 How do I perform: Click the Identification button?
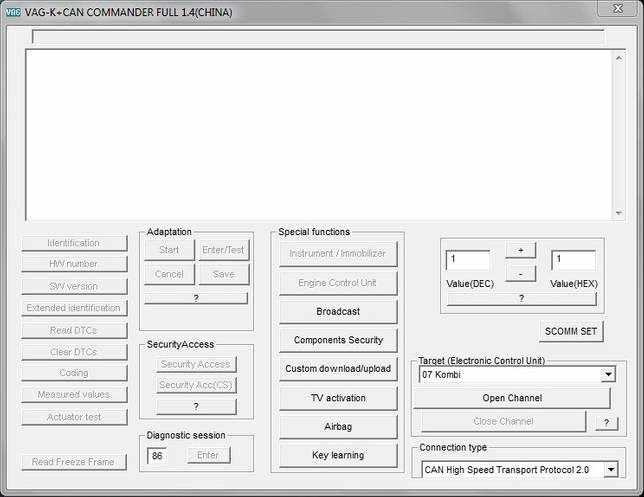[x=74, y=243]
